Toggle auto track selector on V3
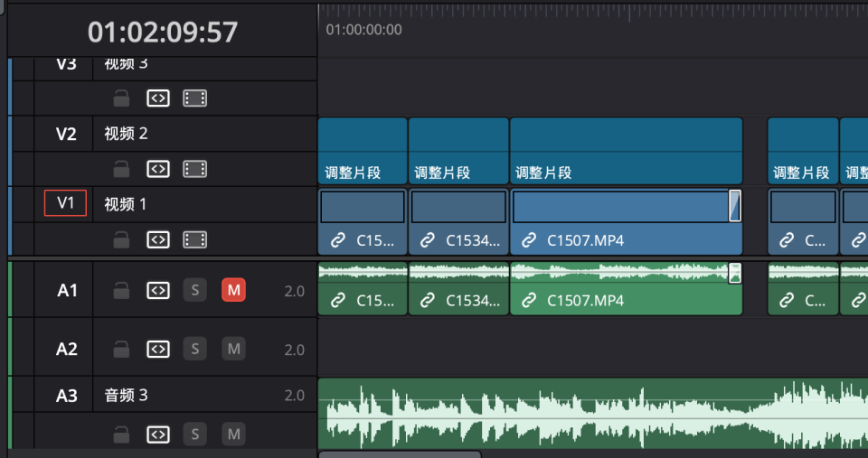Image resolution: width=868 pixels, height=458 pixels. coord(158,98)
